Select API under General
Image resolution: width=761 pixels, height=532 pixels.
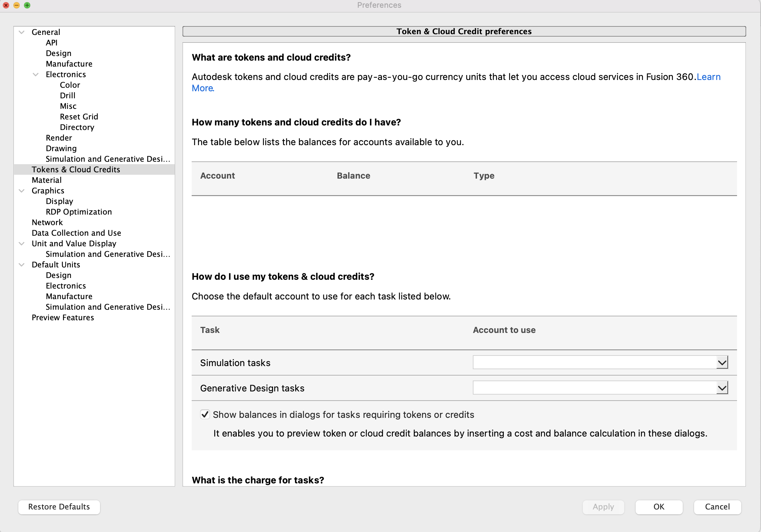(x=51, y=43)
